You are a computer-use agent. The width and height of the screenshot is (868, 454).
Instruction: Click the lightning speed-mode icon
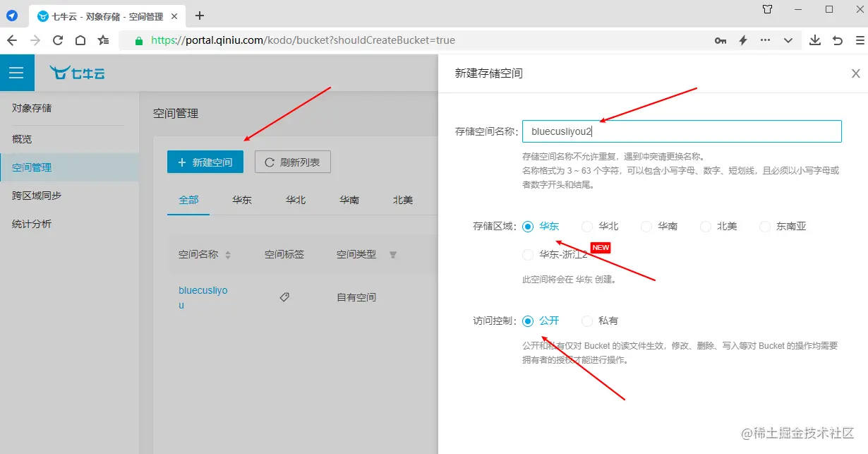[742, 40]
